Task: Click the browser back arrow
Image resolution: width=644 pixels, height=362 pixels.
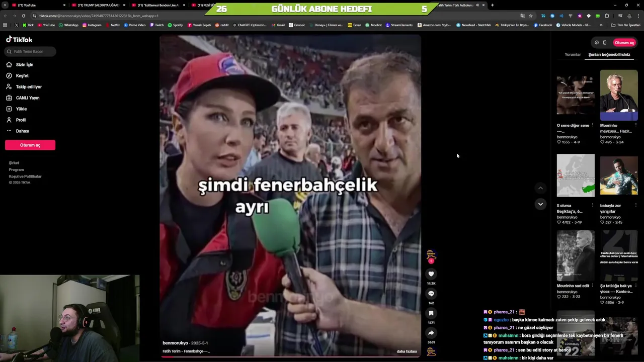Action: click(5, 16)
